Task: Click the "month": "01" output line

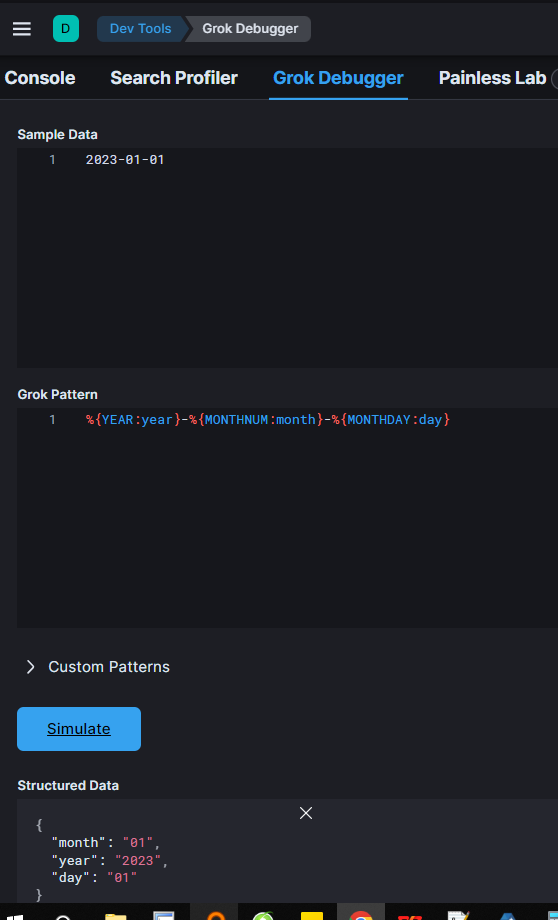Action: pyautogui.click(x=106, y=843)
